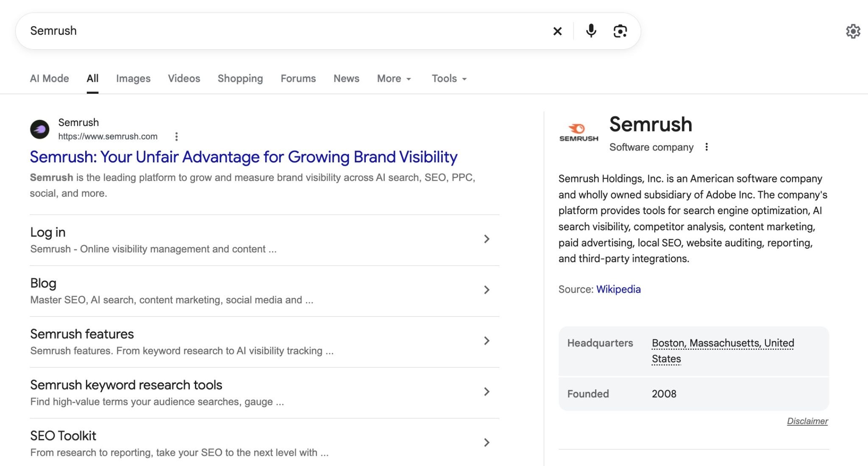This screenshot has width=868, height=466.
Task: Open Google Lens image search icon
Action: coord(620,31)
